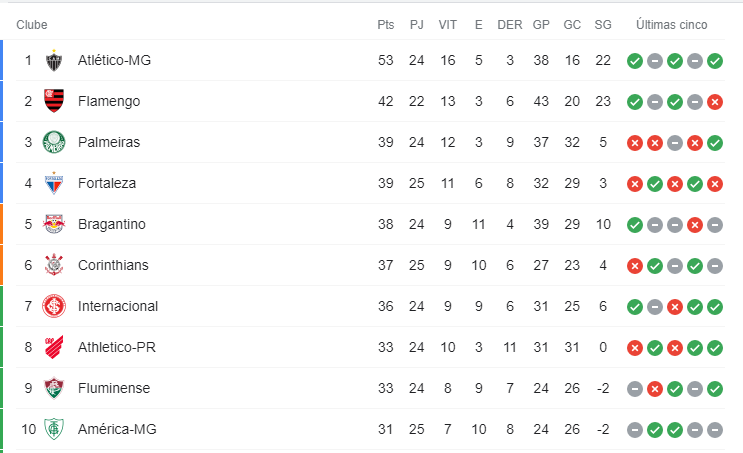This screenshot has height=453, width=743.
Task: Click the Fluminense club crest
Action: 54,388
